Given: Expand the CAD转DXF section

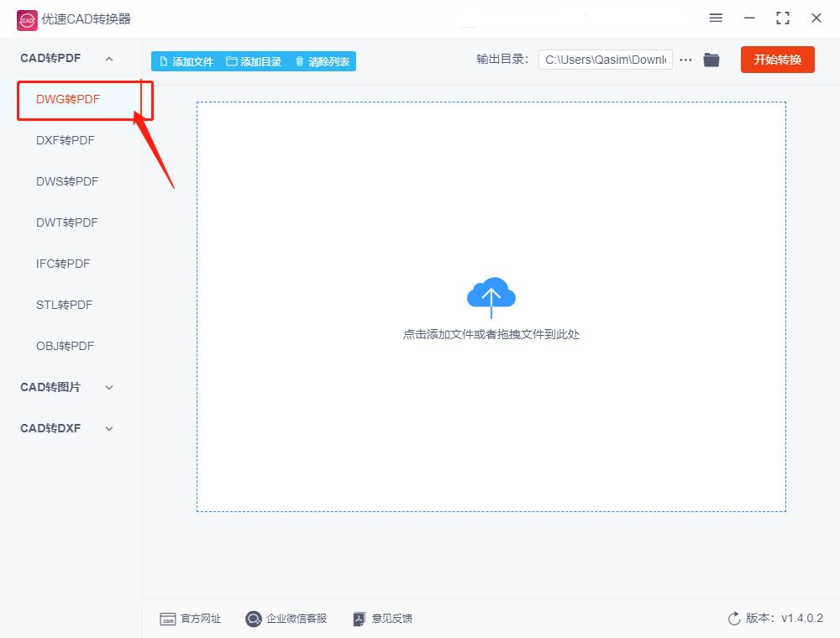Looking at the screenshot, I should click(108, 428).
